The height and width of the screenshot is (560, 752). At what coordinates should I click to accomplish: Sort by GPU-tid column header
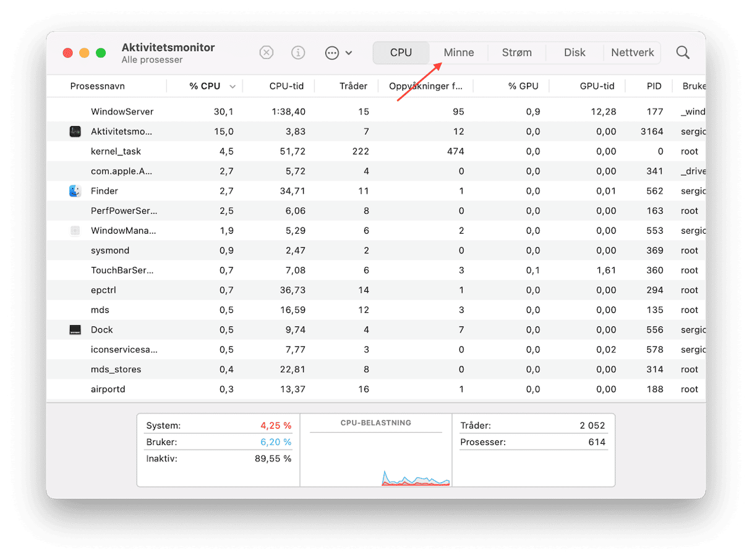597,86
